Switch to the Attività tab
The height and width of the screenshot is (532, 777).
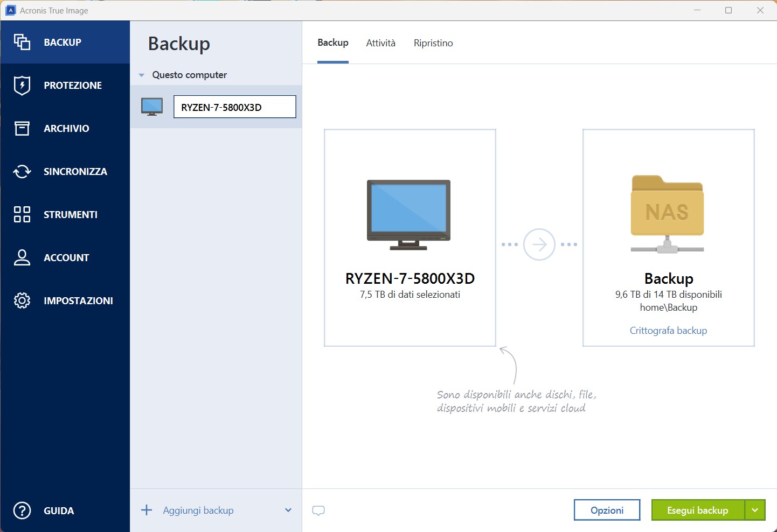click(x=380, y=43)
